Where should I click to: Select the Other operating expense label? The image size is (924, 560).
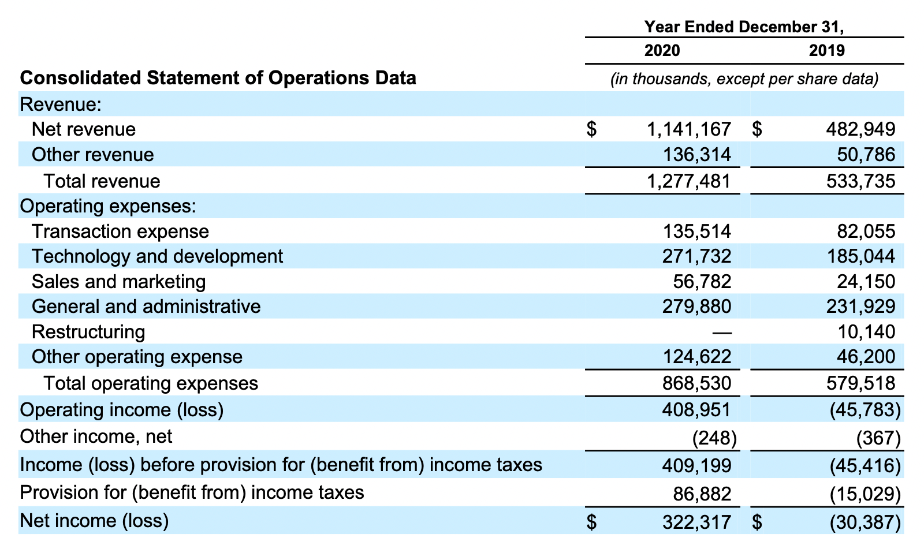point(137,357)
